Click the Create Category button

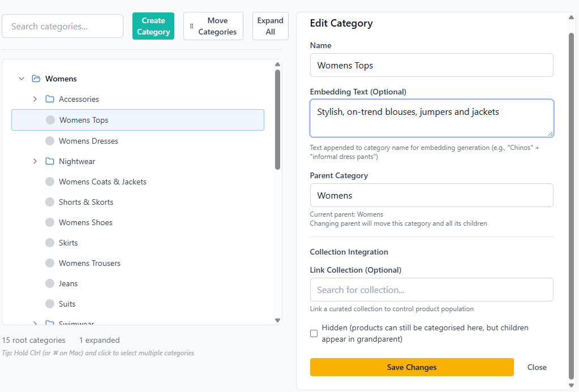(153, 25)
